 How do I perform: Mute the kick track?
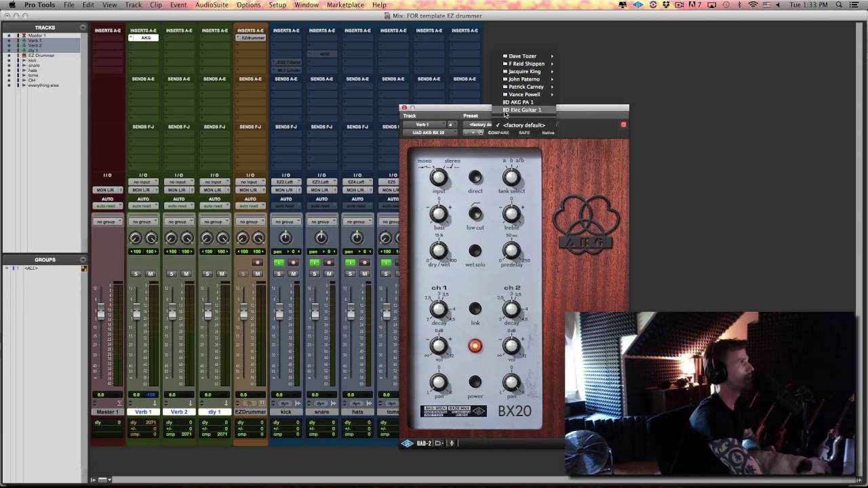pos(293,274)
